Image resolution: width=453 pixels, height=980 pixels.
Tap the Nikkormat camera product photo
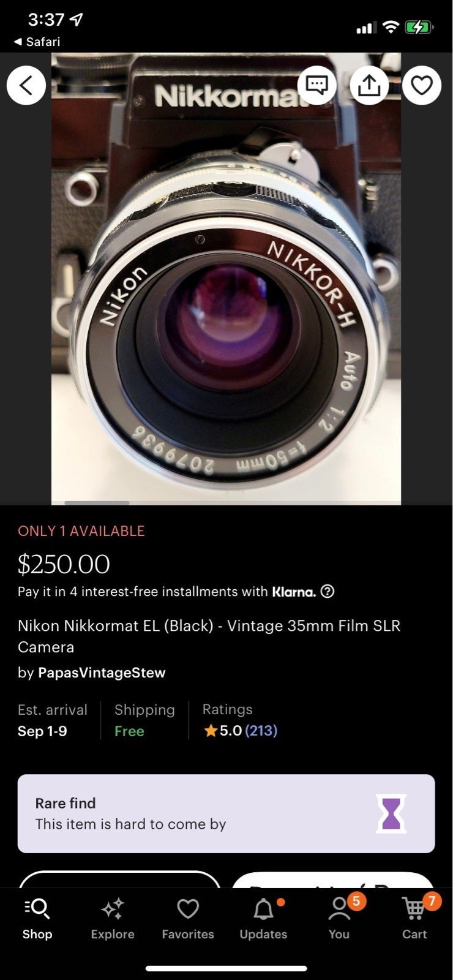click(x=226, y=279)
